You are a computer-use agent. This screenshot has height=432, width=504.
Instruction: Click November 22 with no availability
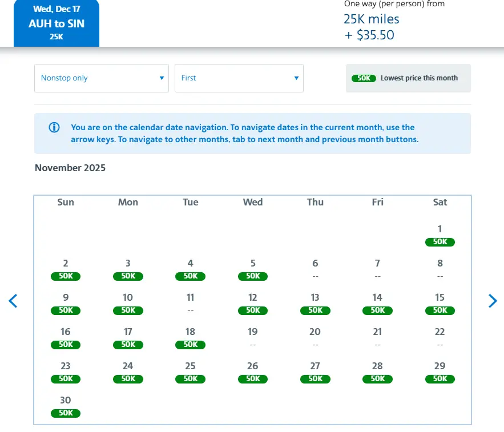(440, 338)
